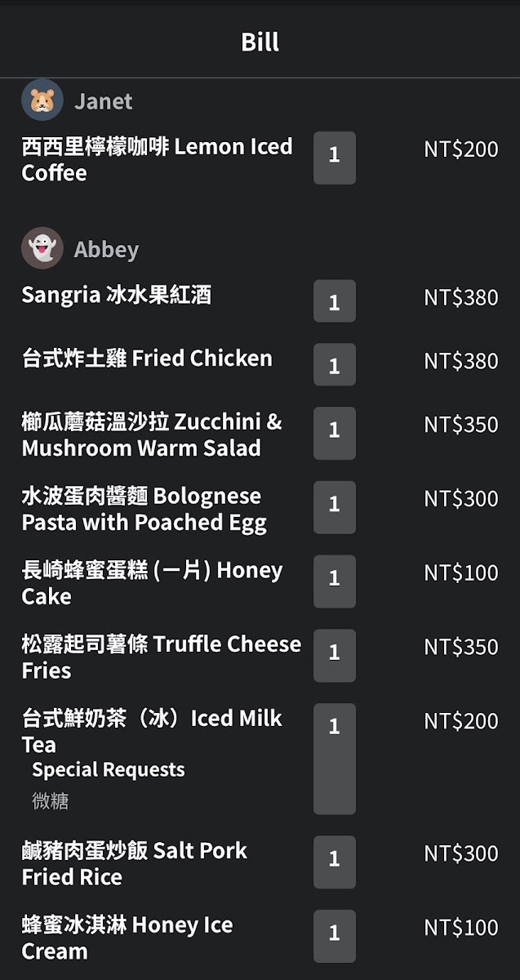
Task: Select the Lemon Iced Coffee quantity box
Action: (335, 158)
